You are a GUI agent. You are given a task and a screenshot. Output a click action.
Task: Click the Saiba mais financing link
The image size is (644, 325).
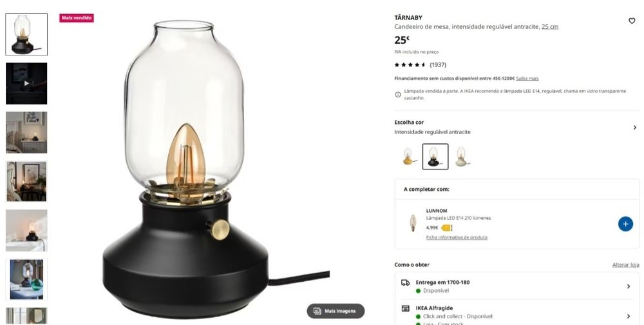[527, 78]
